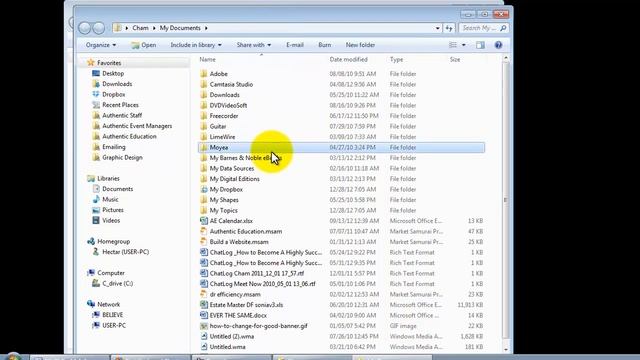Viewport: 640px width, 360px height.
Task: Open Downloads in the Favorites list
Action: click(117, 84)
